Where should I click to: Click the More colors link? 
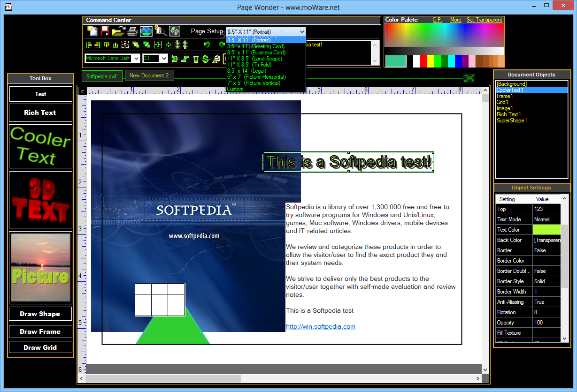[455, 20]
